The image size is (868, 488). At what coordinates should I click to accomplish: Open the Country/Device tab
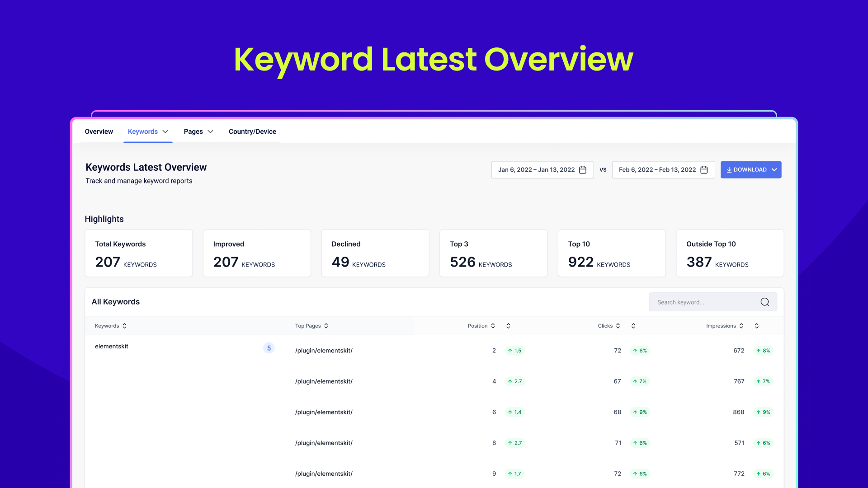coord(252,131)
